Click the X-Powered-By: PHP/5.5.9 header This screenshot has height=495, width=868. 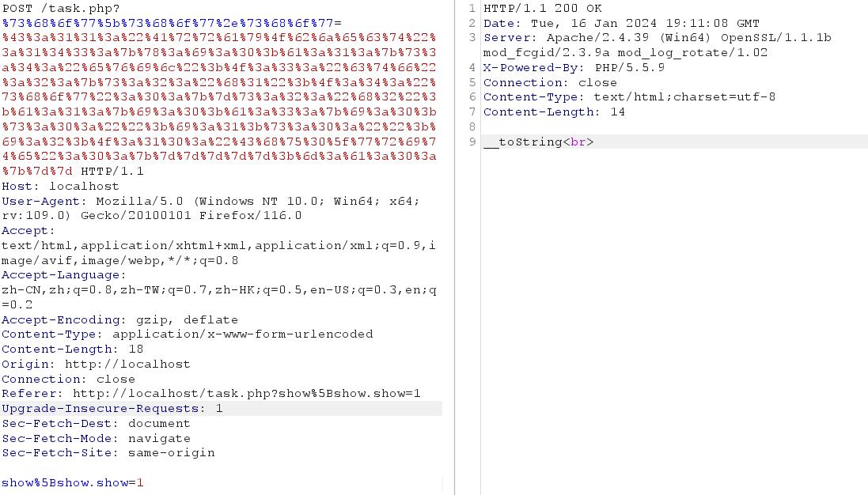click(x=574, y=68)
